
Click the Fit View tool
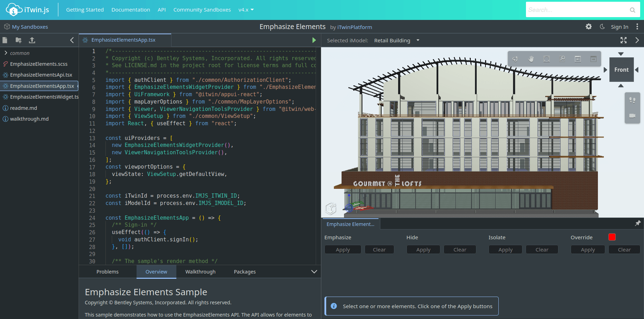click(x=547, y=59)
